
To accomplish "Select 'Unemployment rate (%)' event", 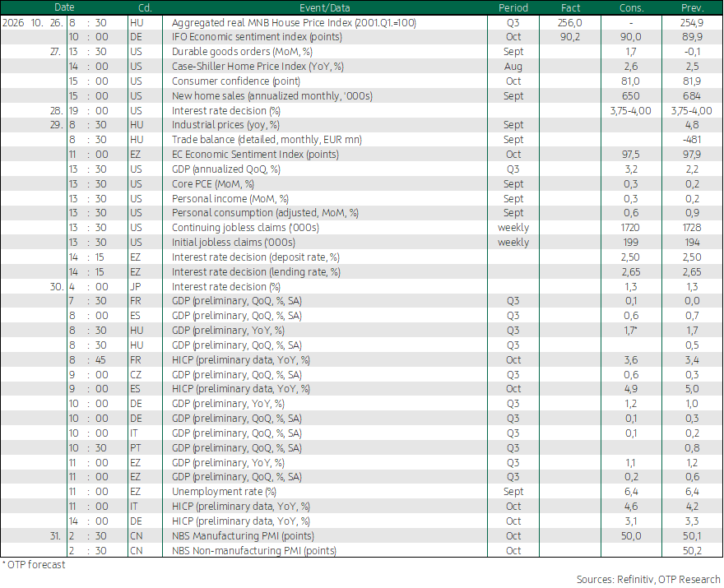I will point(224,492).
